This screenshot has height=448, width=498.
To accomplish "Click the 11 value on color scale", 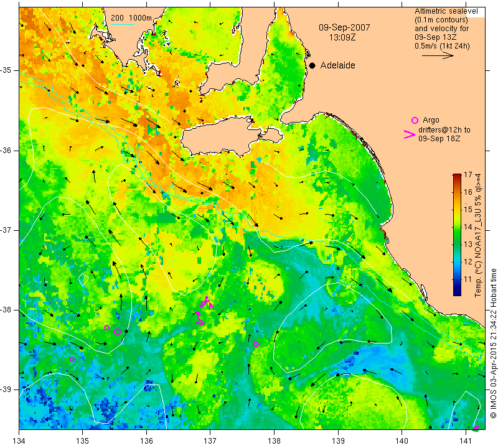I will point(468,279).
